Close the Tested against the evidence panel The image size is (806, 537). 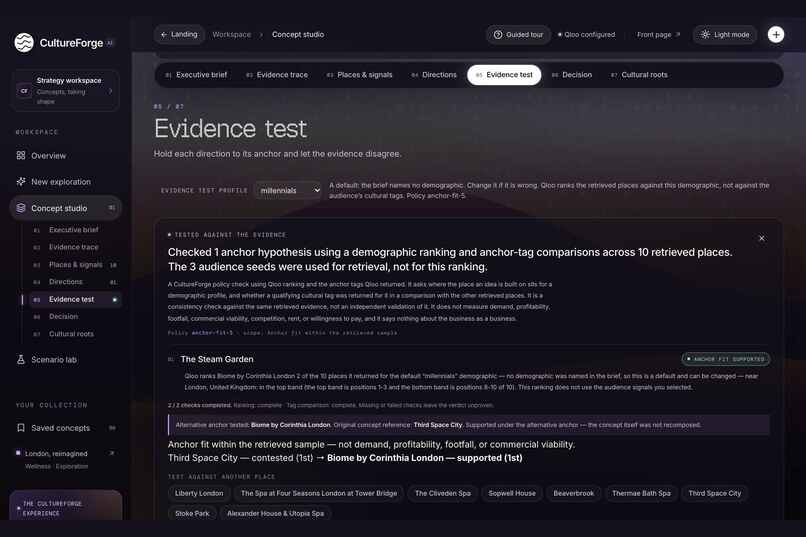[x=761, y=238]
